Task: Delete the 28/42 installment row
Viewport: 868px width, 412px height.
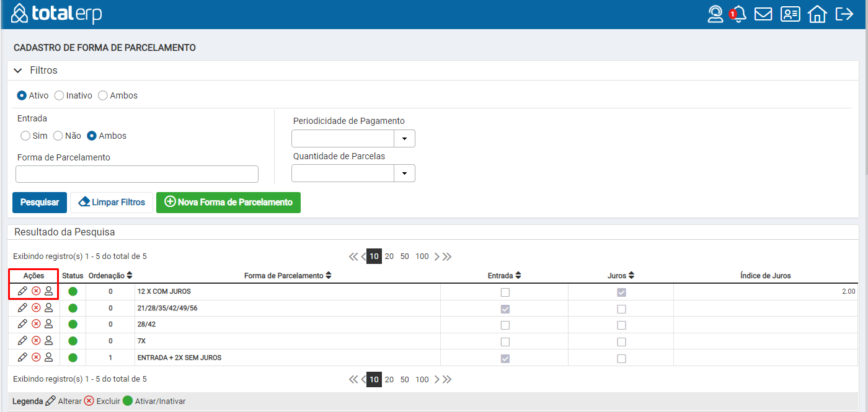Action: click(x=36, y=324)
